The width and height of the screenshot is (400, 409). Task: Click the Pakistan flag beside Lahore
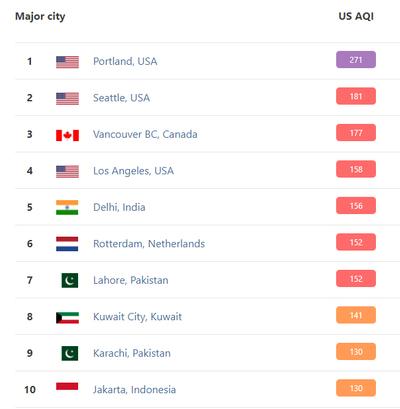click(x=70, y=280)
